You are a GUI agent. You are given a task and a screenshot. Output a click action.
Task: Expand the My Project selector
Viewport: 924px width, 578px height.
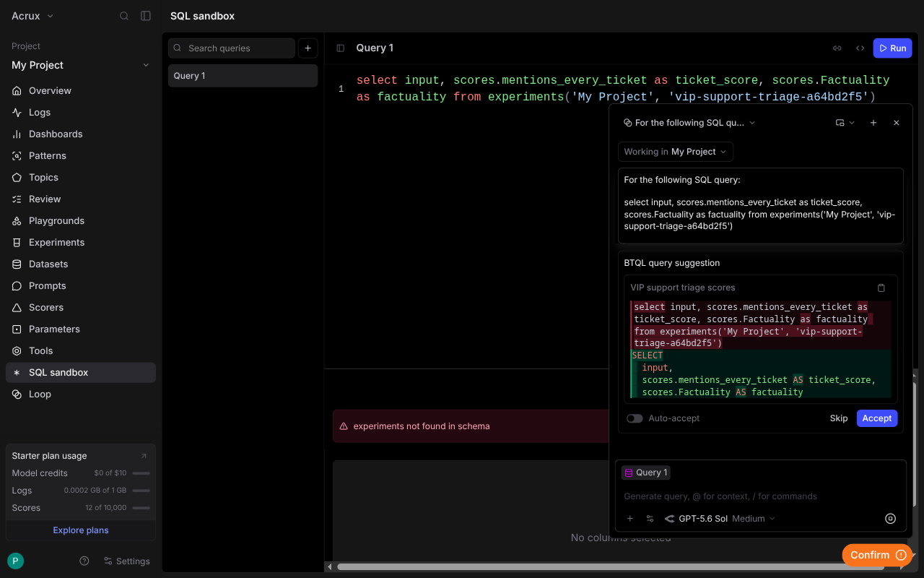click(x=81, y=65)
